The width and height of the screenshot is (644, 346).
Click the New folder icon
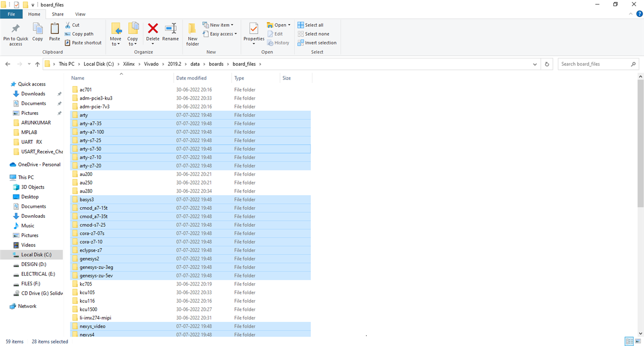193,28
